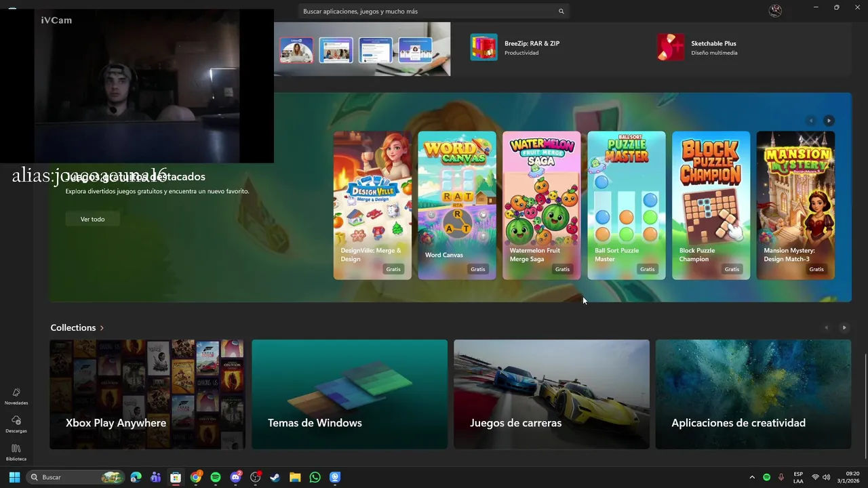
Task: Click Gratis on Ball Sort Puzzle Master
Action: point(648,269)
